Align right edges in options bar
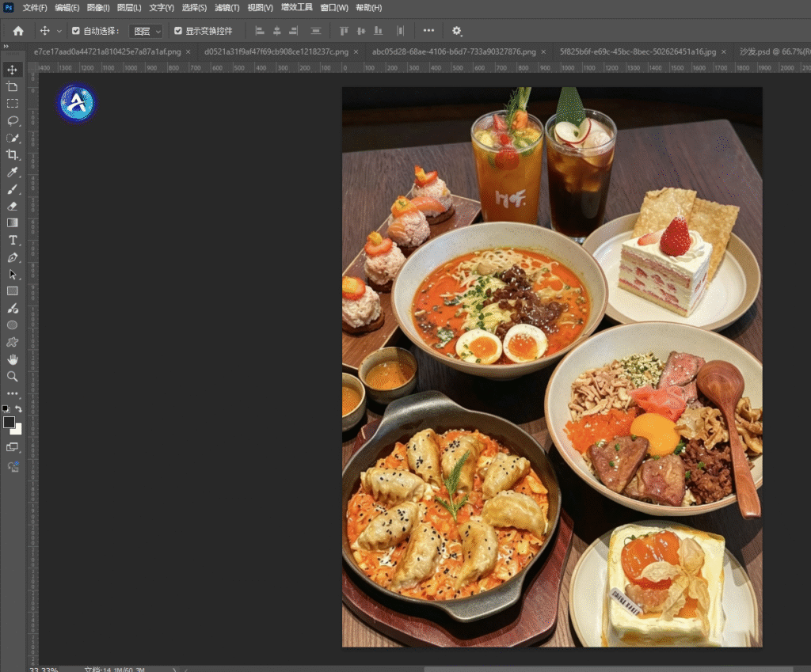 click(x=294, y=31)
